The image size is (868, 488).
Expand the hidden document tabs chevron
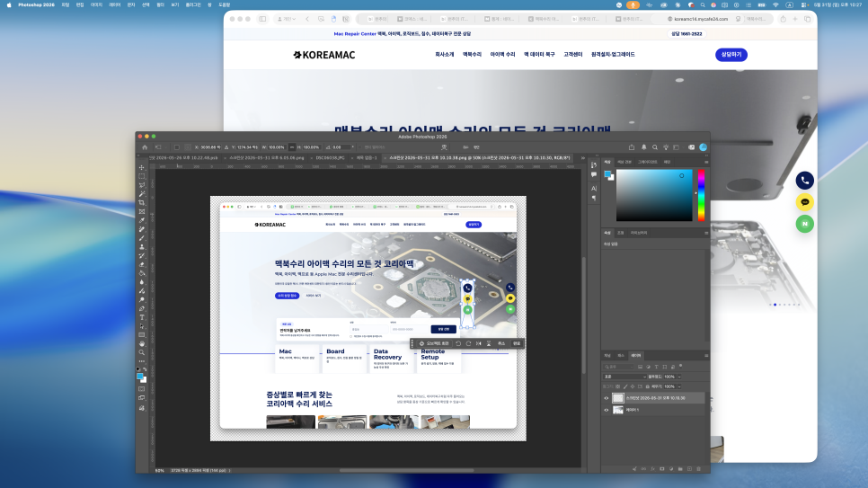[x=582, y=158]
